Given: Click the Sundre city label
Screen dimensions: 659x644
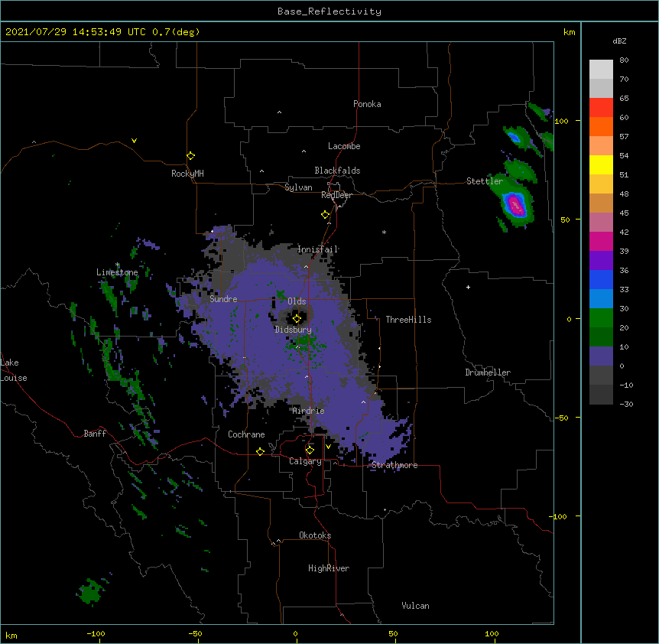Looking at the screenshot, I should click(x=223, y=299).
